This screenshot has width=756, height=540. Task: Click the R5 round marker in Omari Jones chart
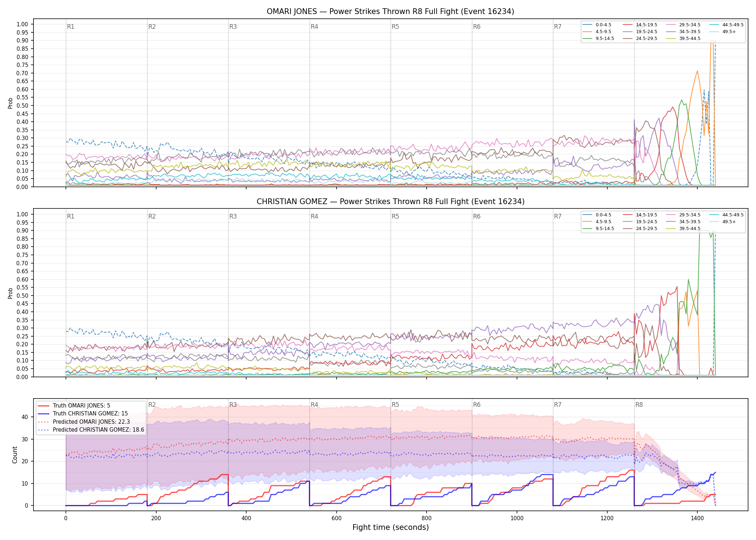[395, 27]
